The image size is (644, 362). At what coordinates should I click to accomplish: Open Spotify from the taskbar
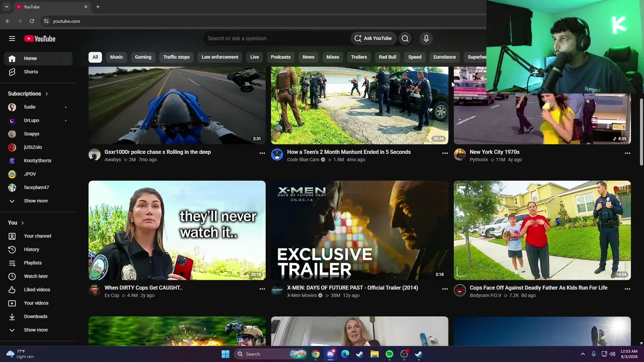(389, 354)
